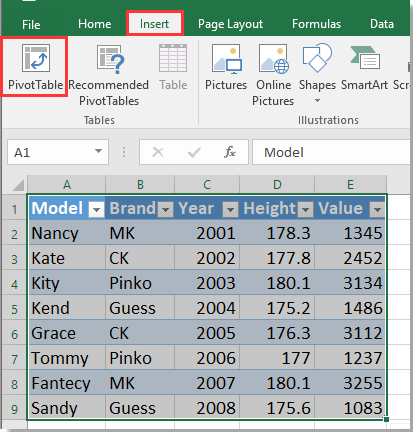Click the formula bar Enter checkmark

tap(194, 152)
